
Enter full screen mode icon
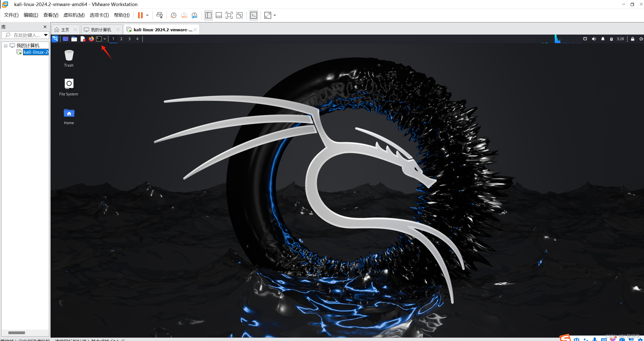click(x=229, y=15)
